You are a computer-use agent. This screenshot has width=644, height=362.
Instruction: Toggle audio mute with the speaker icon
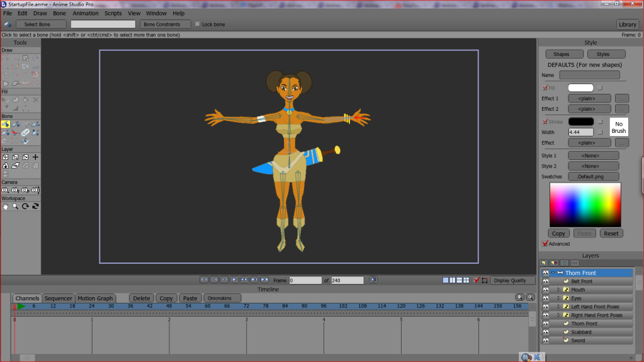pos(373,280)
